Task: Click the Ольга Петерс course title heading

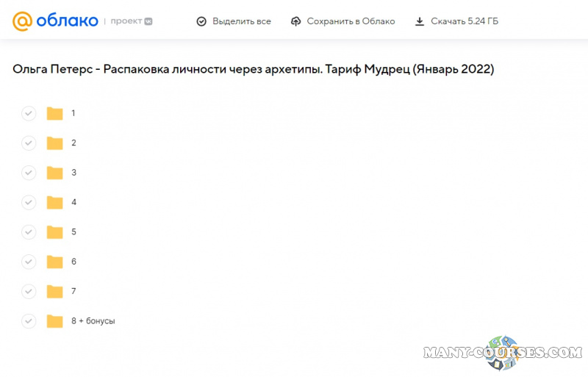Action: point(253,69)
